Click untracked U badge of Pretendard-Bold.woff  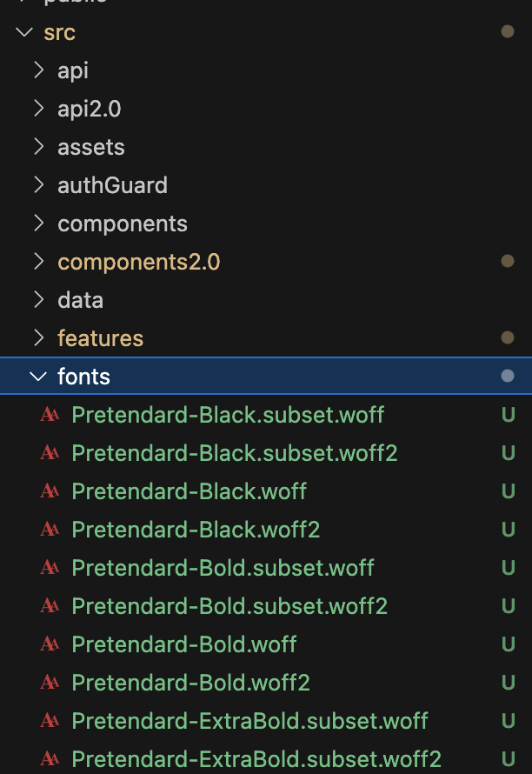tap(509, 644)
